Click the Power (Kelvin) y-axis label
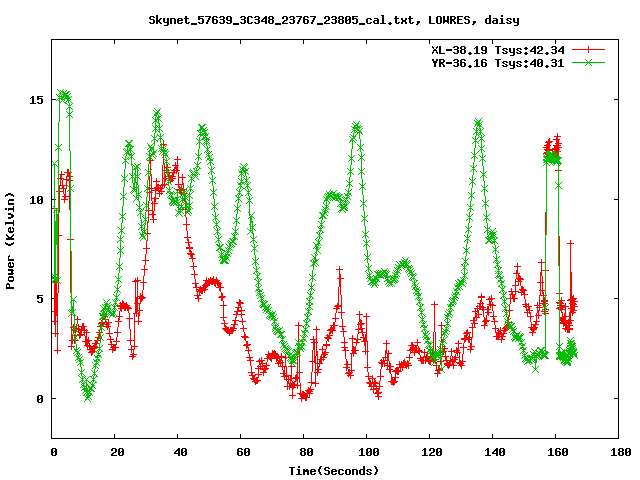Screen dimensions: 640x480 coord(10,240)
